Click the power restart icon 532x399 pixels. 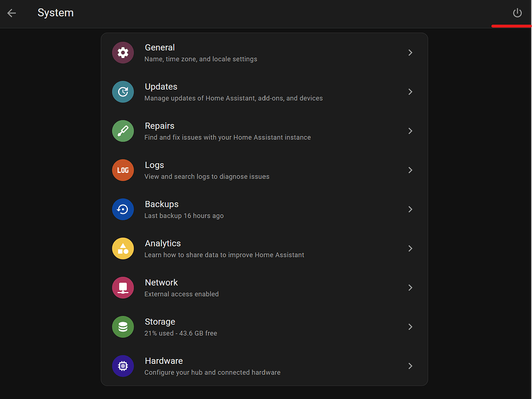click(517, 13)
